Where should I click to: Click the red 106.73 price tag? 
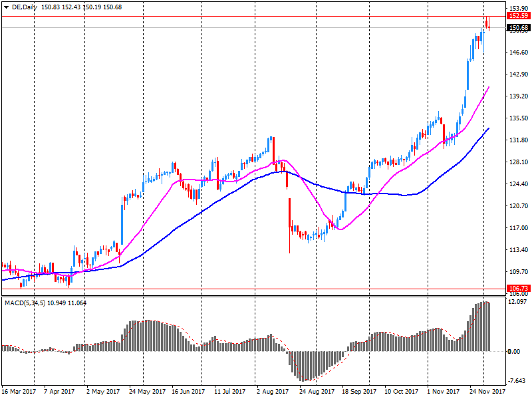(x=517, y=289)
